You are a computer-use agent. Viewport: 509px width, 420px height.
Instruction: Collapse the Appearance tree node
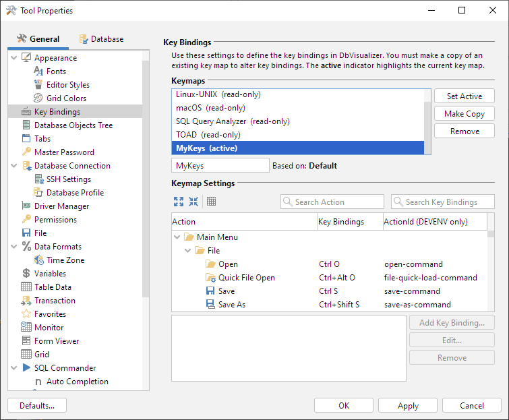(x=14, y=58)
